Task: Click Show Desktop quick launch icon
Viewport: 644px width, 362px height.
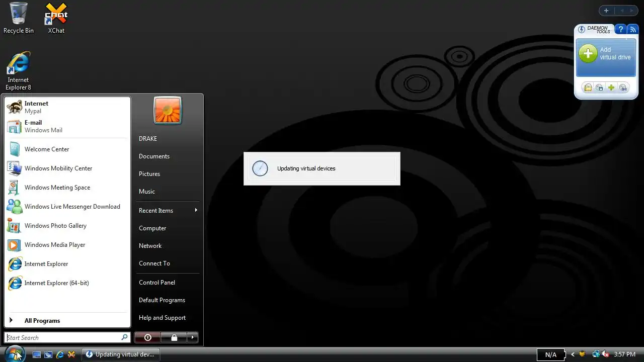Action: click(37, 354)
